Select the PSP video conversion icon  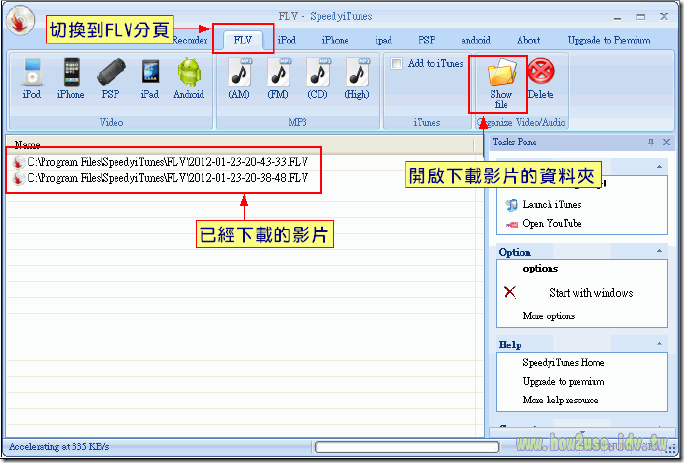pos(110,75)
